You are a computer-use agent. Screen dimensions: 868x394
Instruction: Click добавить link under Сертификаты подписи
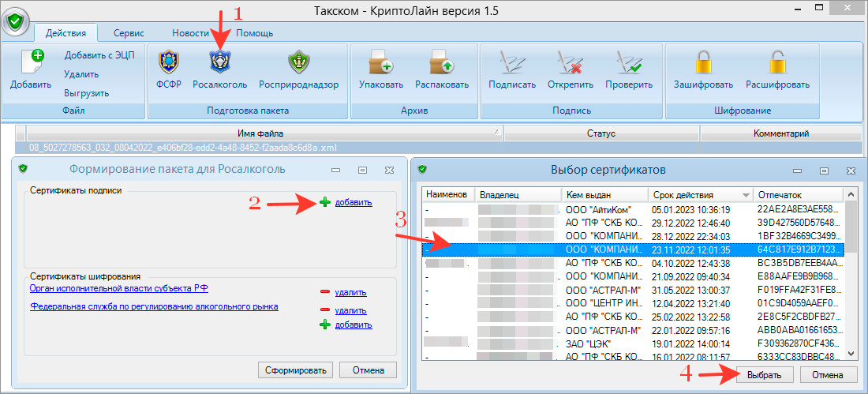[354, 203]
